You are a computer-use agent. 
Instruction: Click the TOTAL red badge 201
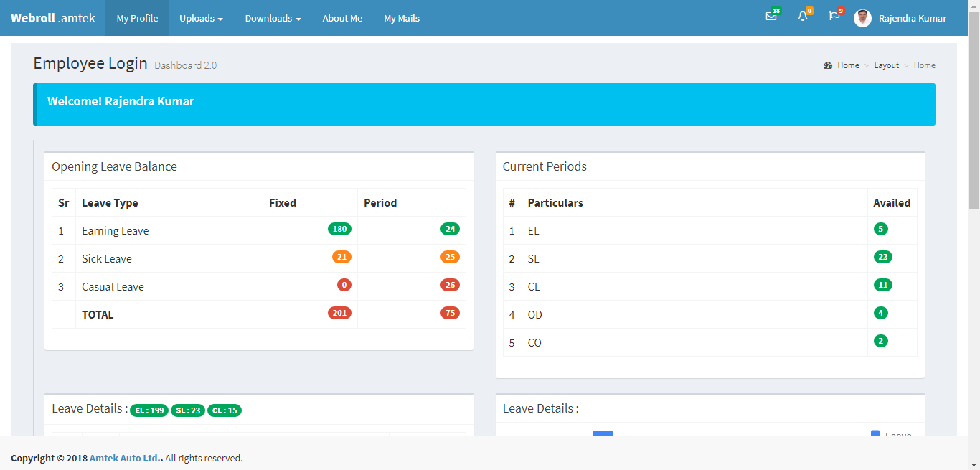(339, 313)
